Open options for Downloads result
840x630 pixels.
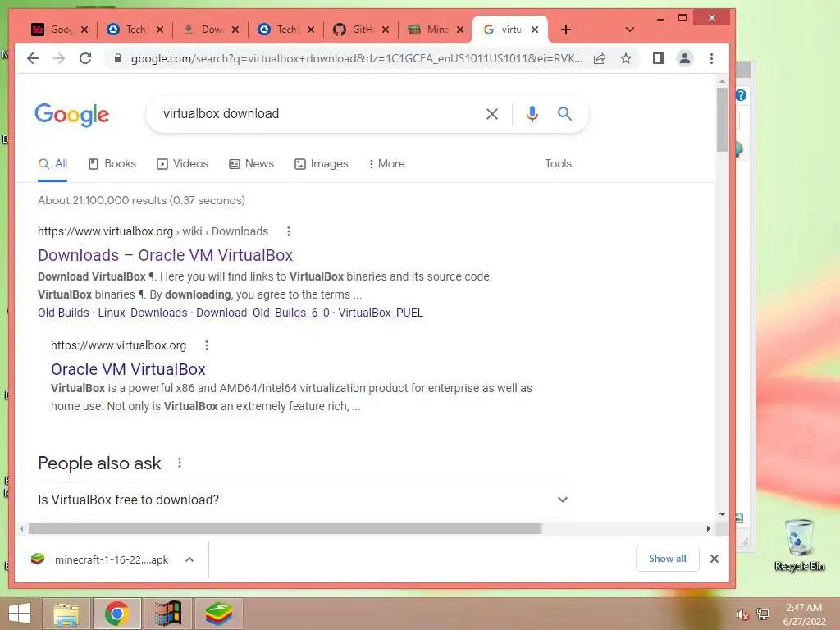point(289,231)
